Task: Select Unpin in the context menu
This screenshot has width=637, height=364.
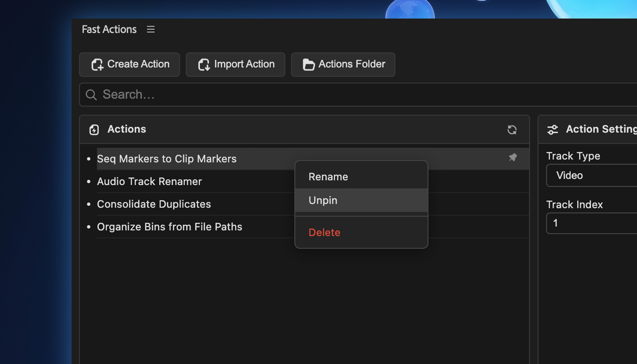Action: coord(323,200)
